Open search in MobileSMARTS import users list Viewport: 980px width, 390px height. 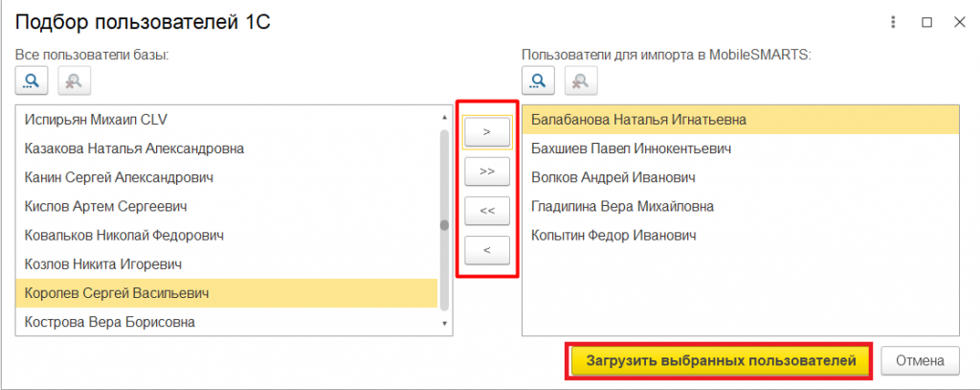click(x=538, y=80)
